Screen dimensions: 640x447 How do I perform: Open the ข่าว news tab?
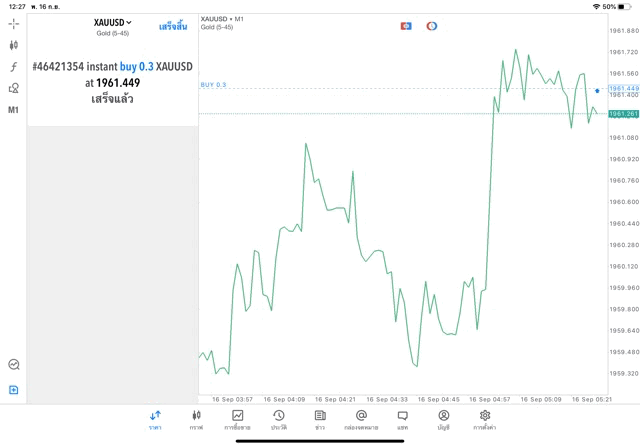(320, 420)
